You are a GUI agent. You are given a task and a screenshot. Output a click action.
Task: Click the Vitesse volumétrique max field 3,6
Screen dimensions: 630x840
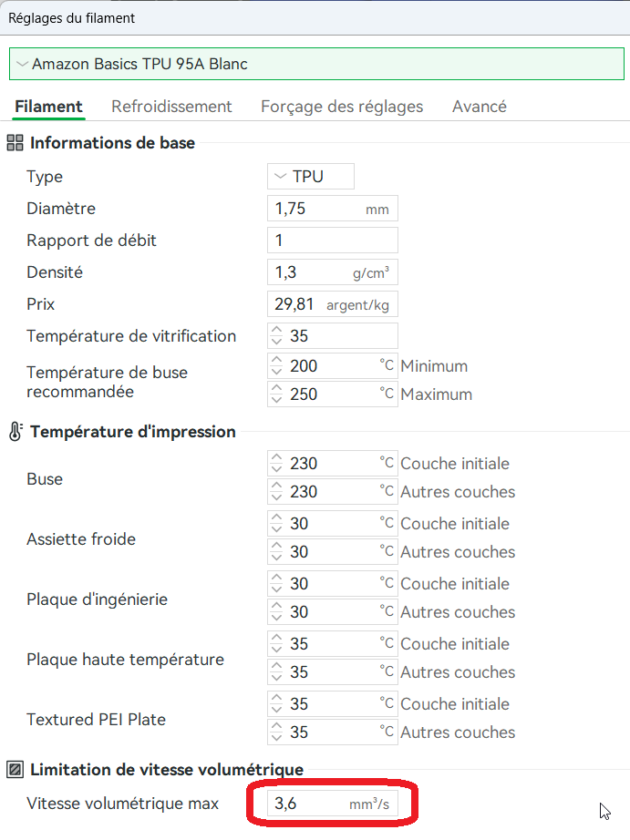pyautogui.click(x=333, y=803)
